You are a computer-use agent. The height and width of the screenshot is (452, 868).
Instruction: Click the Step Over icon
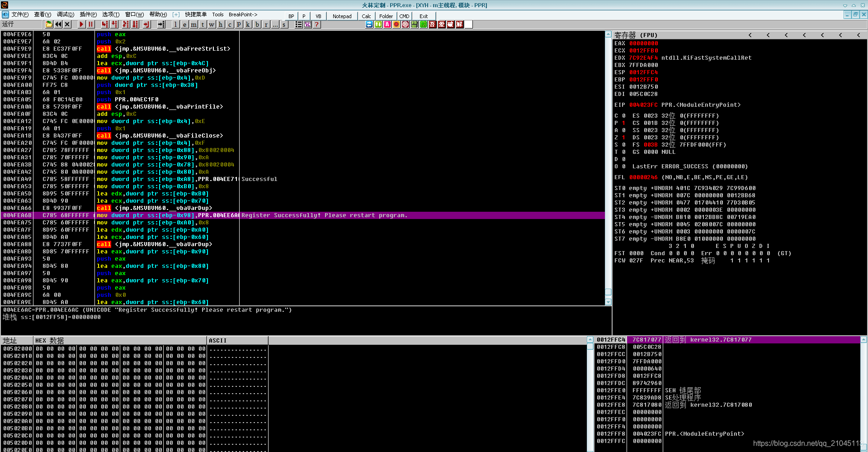pyautogui.click(x=114, y=24)
